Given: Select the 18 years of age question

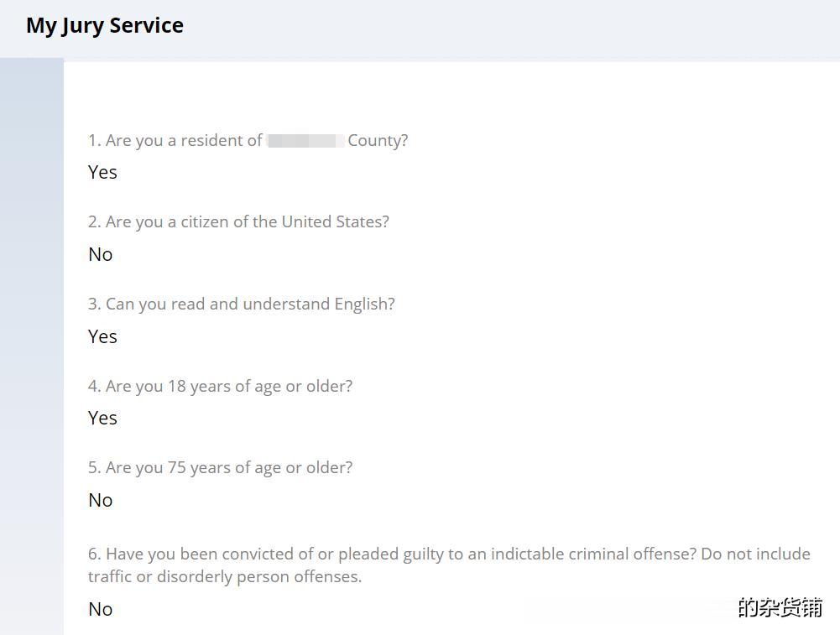Looking at the screenshot, I should pos(220,387).
